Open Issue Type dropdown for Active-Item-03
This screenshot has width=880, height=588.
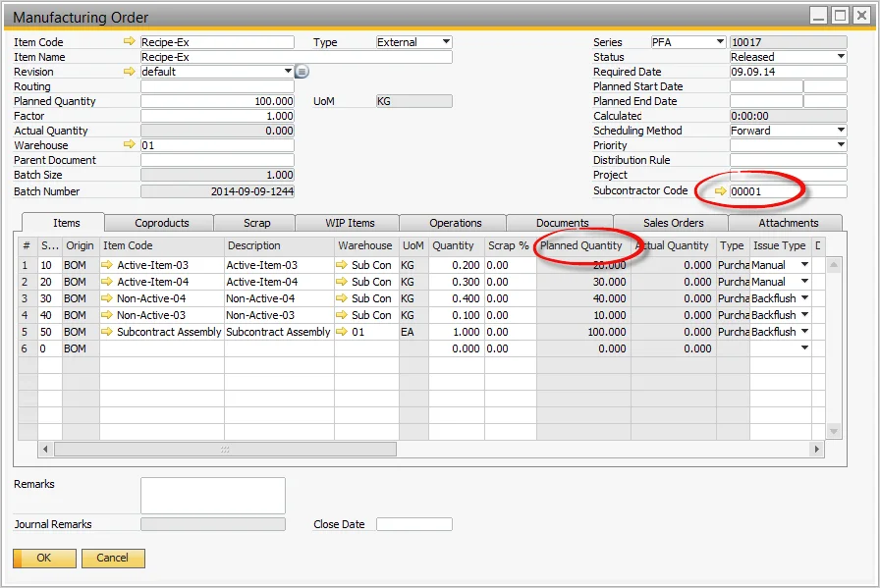(804, 264)
